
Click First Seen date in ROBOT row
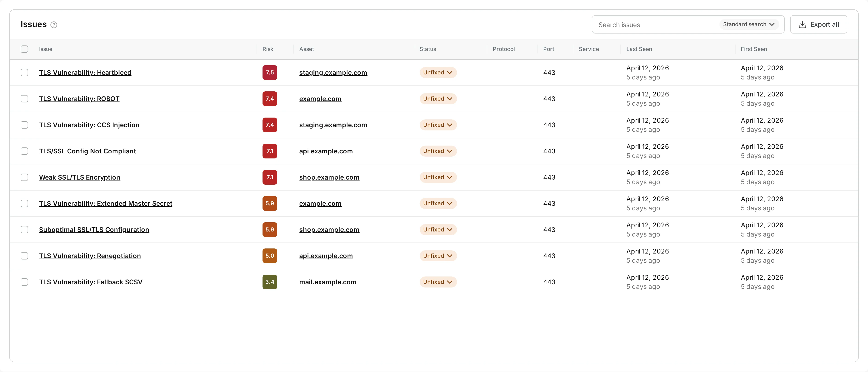click(x=762, y=94)
